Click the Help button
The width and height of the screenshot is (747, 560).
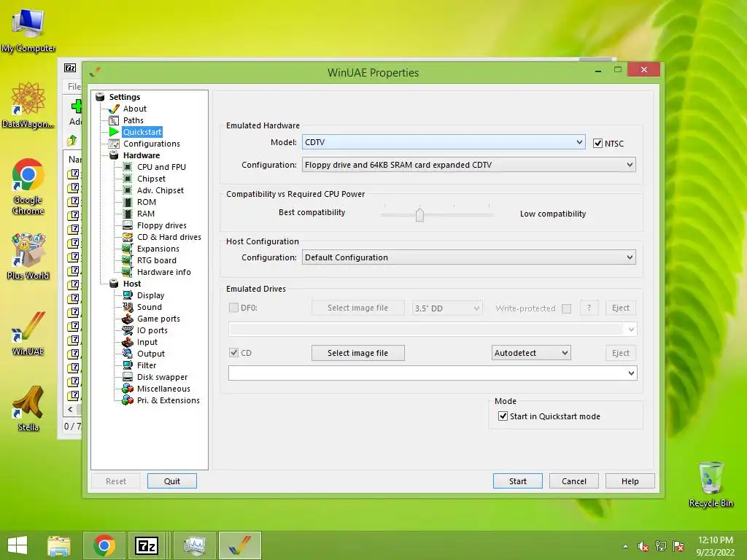pos(630,481)
